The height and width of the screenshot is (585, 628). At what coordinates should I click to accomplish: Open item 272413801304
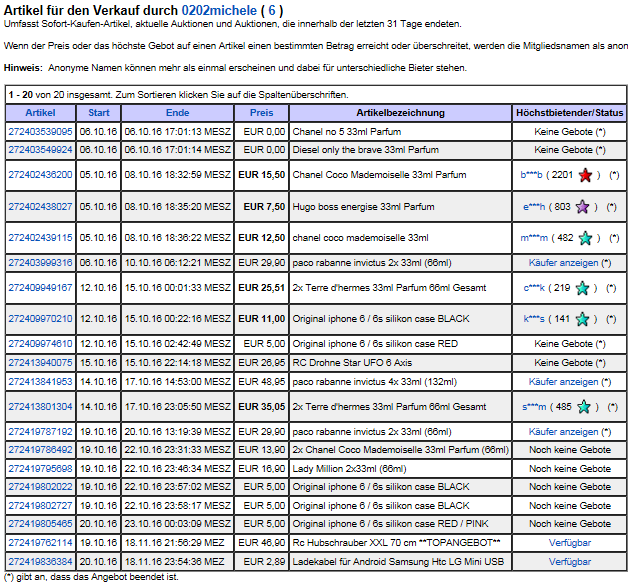pyautogui.click(x=40, y=407)
